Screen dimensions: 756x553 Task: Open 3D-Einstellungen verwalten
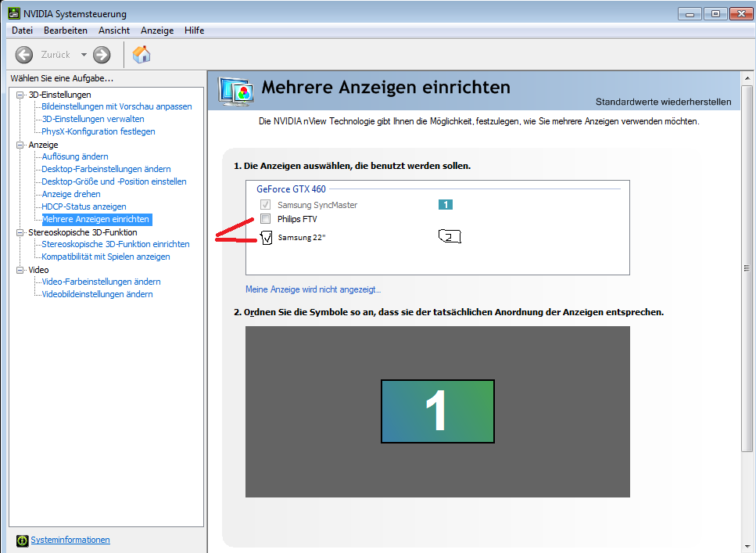tap(93, 119)
